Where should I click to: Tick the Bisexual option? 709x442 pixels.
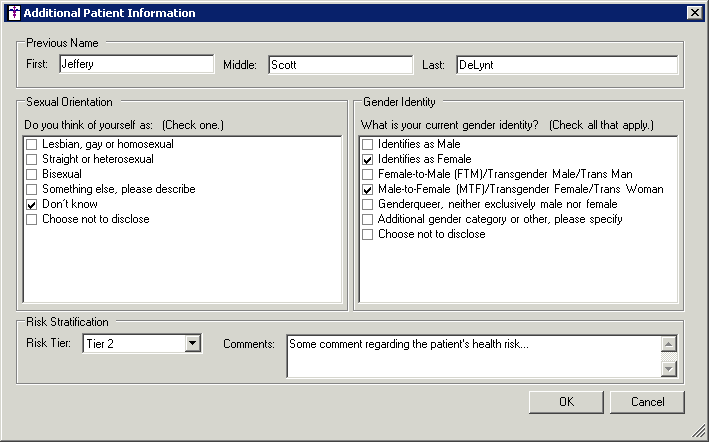point(33,174)
